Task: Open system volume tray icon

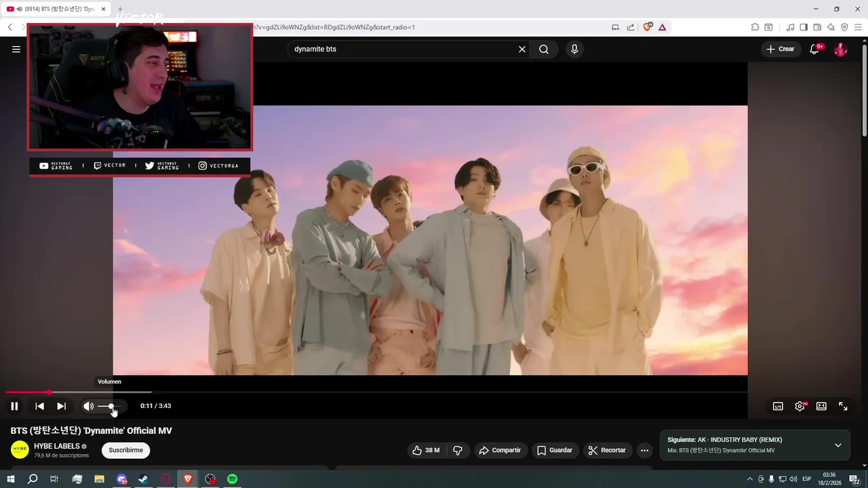Action: pos(793,479)
